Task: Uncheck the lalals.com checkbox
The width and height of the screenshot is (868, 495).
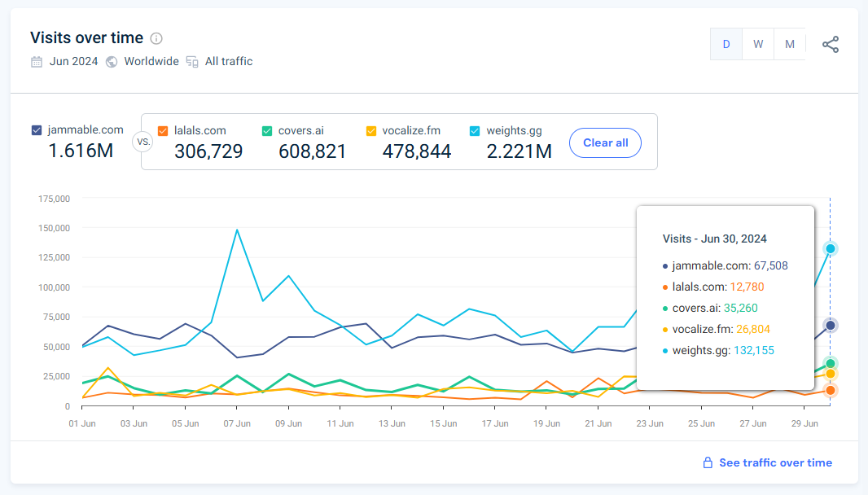Action: click(x=163, y=131)
